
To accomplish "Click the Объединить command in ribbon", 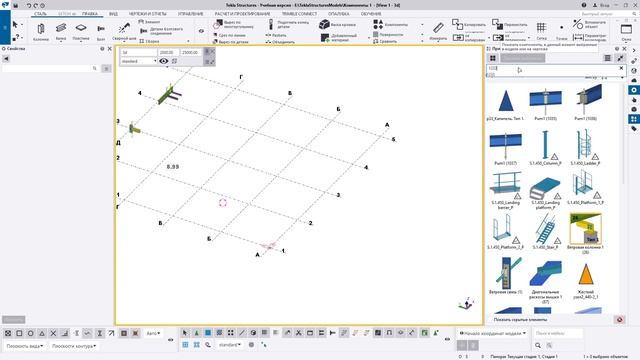I will 280,42.
